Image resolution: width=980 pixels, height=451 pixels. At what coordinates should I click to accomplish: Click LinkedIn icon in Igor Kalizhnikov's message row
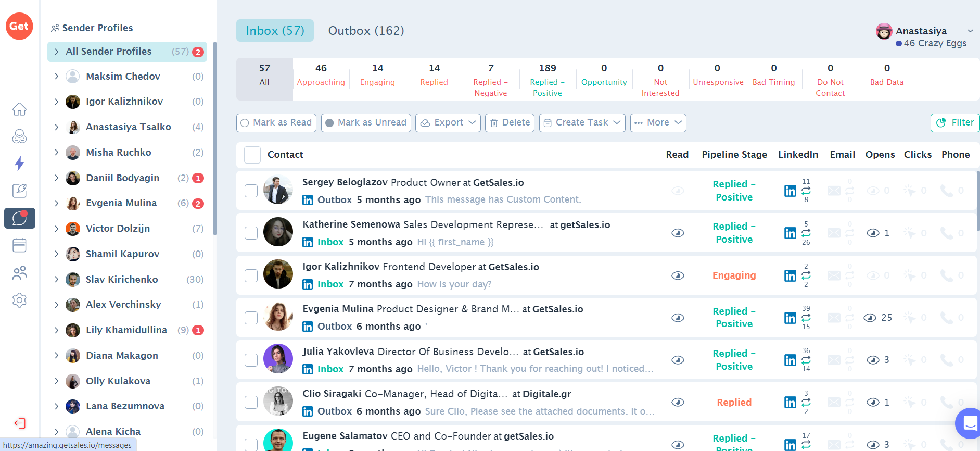click(790, 275)
